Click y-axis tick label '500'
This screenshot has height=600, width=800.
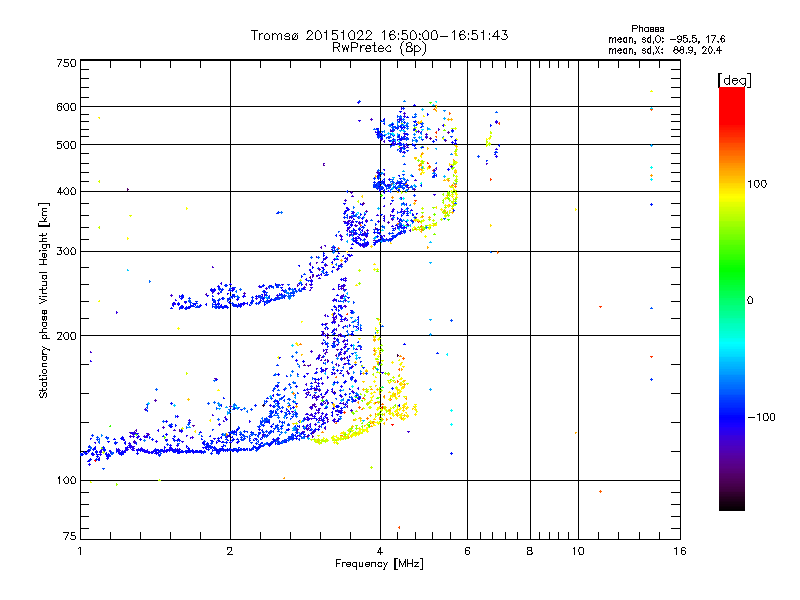[x=66, y=145]
